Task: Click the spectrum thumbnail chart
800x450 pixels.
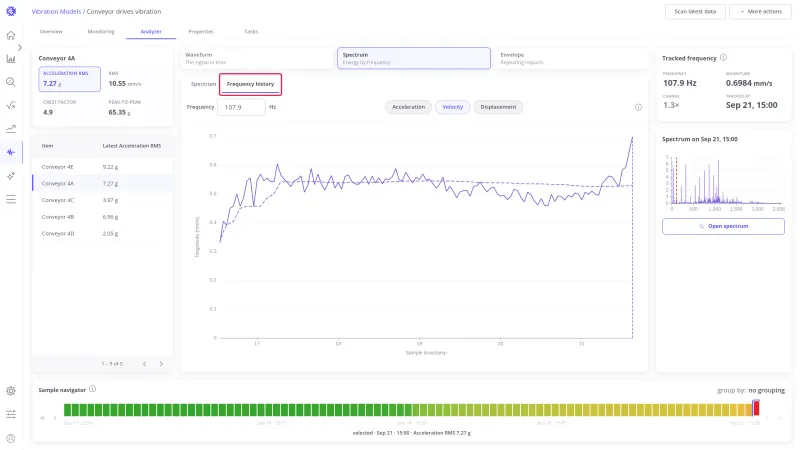Action: 723,181
